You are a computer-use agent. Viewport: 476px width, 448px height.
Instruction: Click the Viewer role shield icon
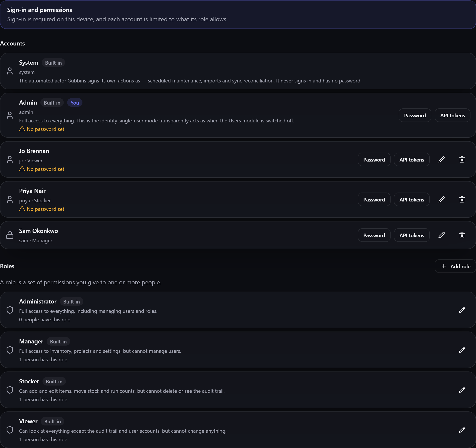point(10,430)
